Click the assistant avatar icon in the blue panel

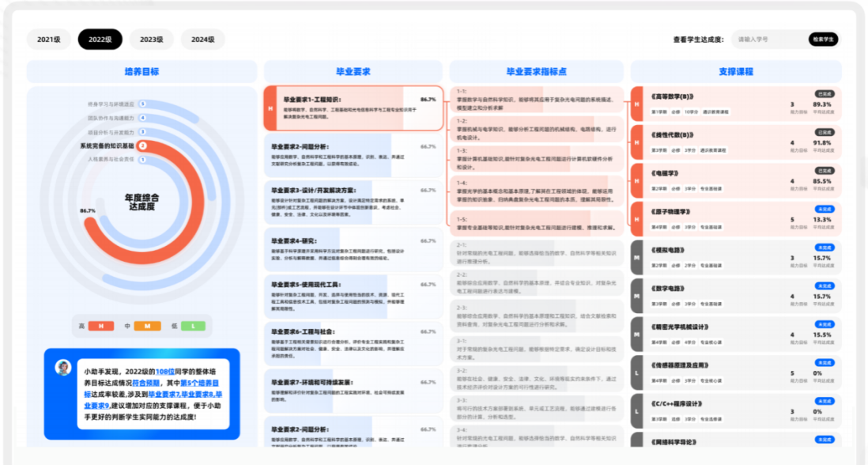pyautogui.click(x=62, y=368)
